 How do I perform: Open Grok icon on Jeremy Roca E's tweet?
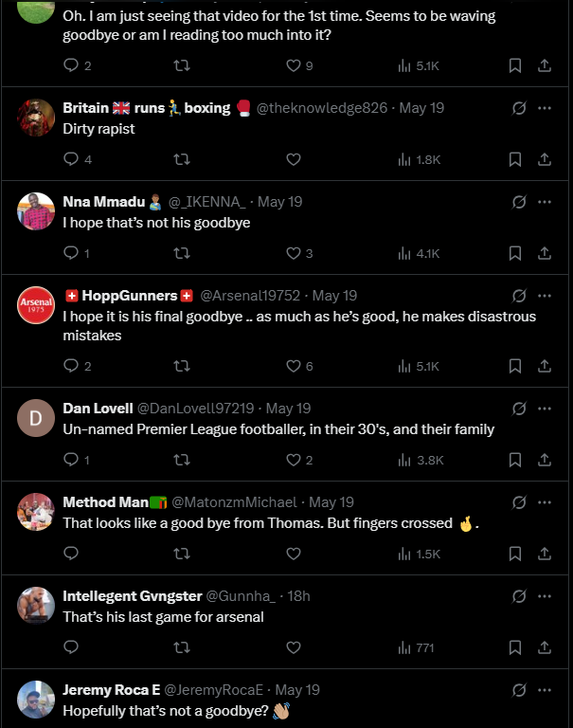pyautogui.click(x=518, y=690)
